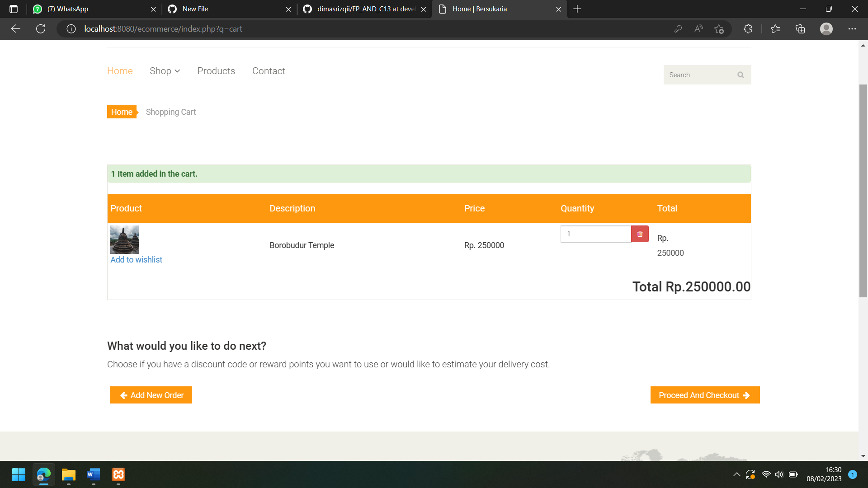Click the Windows Start button

[19, 475]
